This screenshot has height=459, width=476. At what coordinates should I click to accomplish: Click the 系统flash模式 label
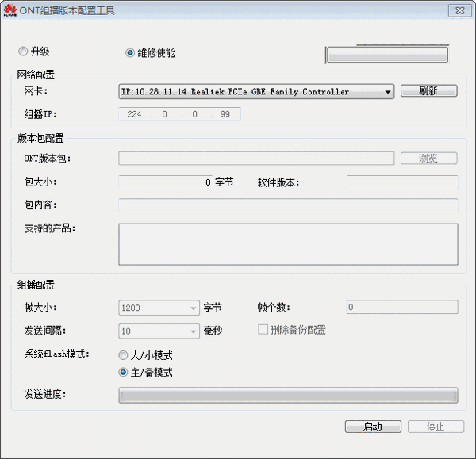(57, 354)
